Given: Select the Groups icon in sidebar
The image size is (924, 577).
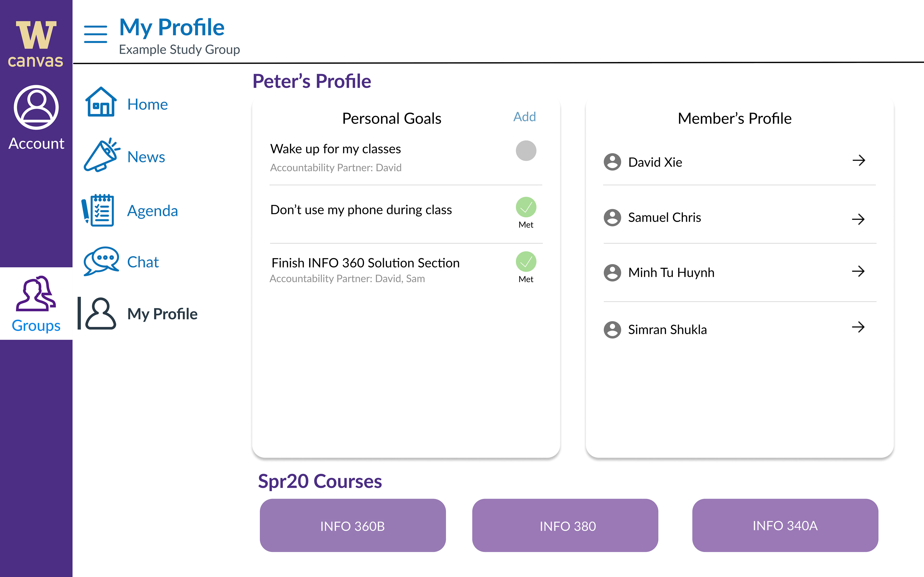Looking at the screenshot, I should point(36,294).
